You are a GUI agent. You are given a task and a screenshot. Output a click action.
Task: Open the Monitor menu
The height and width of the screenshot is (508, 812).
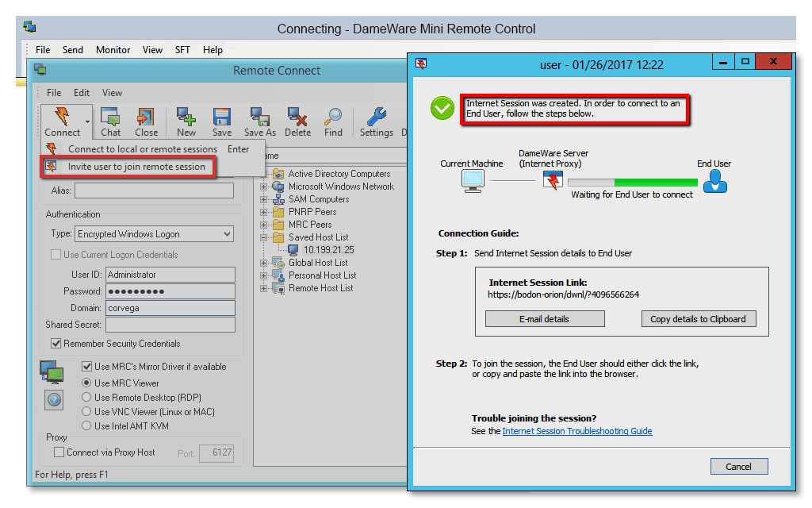point(112,49)
